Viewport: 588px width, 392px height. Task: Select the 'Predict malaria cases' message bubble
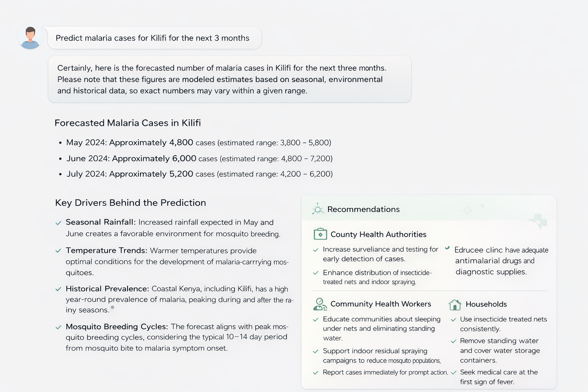152,38
